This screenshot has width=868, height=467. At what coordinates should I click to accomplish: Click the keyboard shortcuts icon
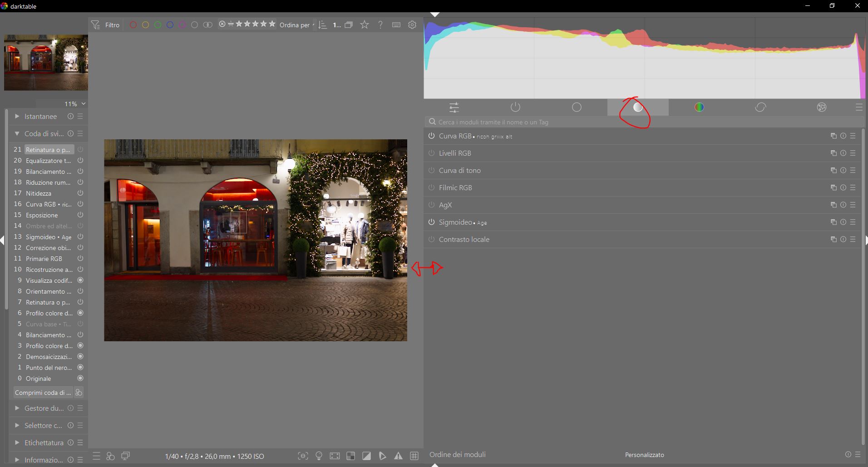coord(396,25)
